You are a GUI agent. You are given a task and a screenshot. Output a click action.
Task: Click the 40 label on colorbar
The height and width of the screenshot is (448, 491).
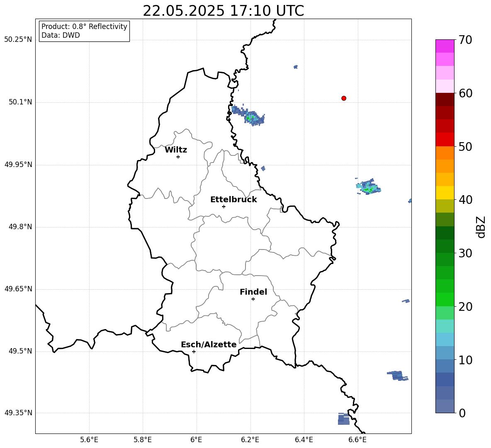point(465,200)
